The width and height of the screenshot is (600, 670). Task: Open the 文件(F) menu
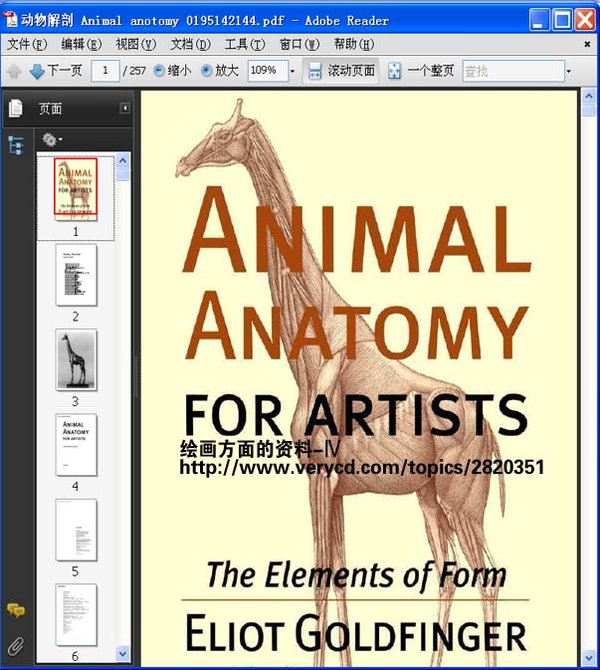(26, 44)
